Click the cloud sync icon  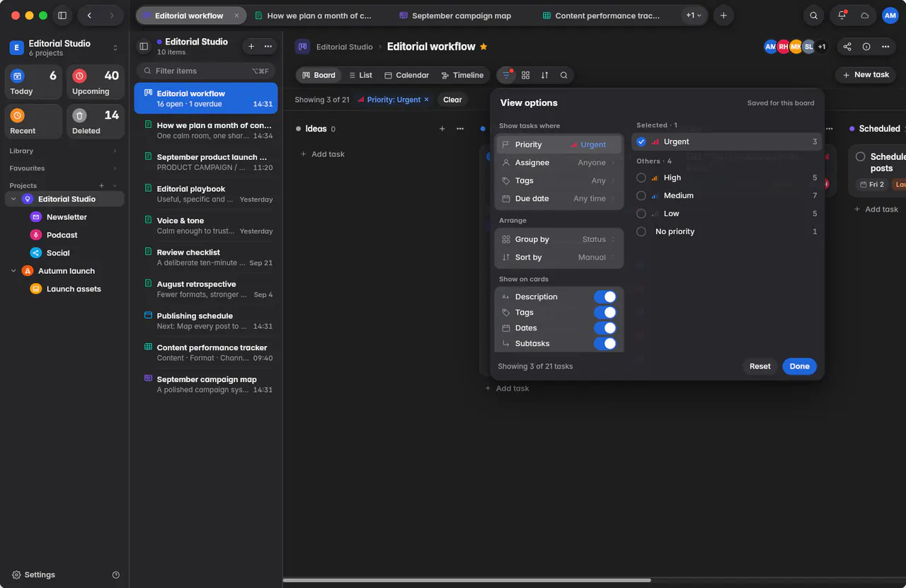point(864,16)
